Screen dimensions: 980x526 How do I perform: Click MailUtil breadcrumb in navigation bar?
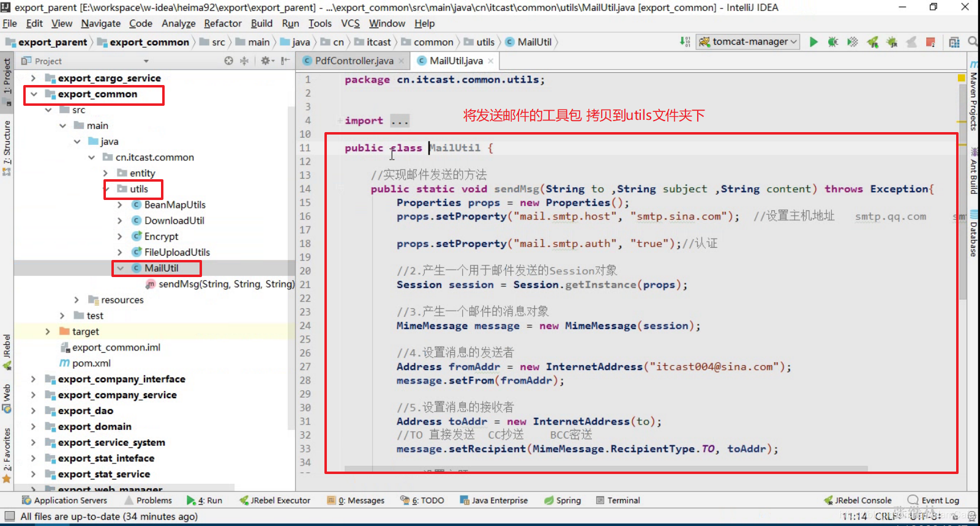528,42
